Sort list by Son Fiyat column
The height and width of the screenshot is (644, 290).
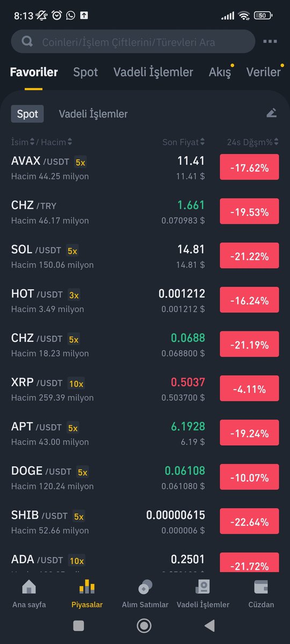[184, 142]
